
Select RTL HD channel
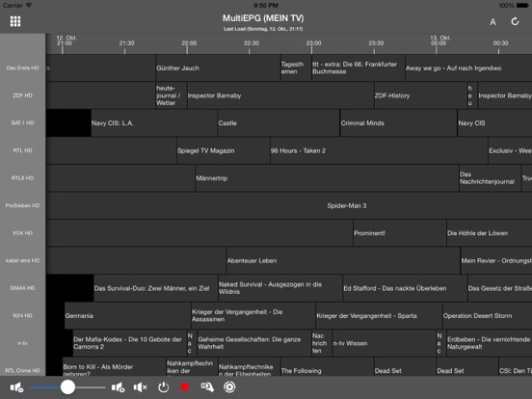(x=23, y=150)
